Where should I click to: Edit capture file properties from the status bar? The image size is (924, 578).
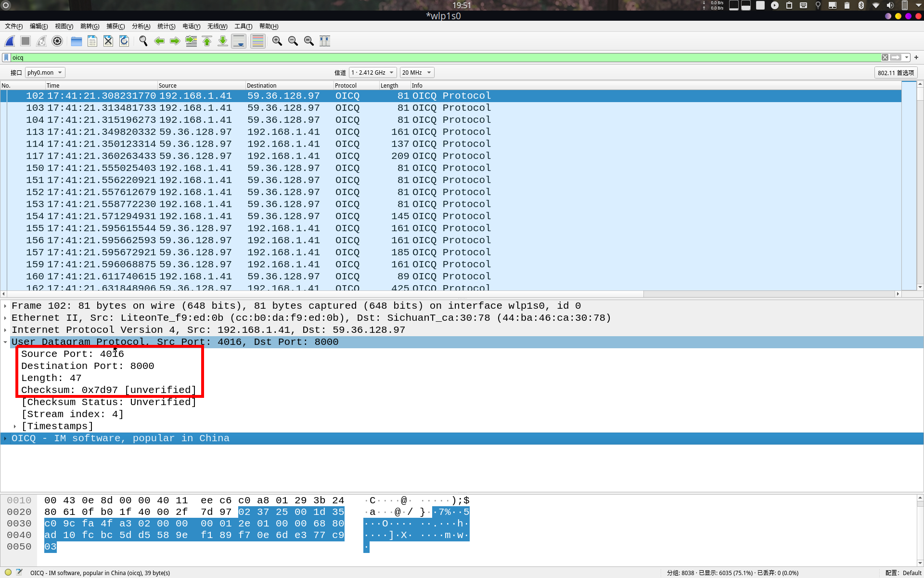click(x=19, y=573)
